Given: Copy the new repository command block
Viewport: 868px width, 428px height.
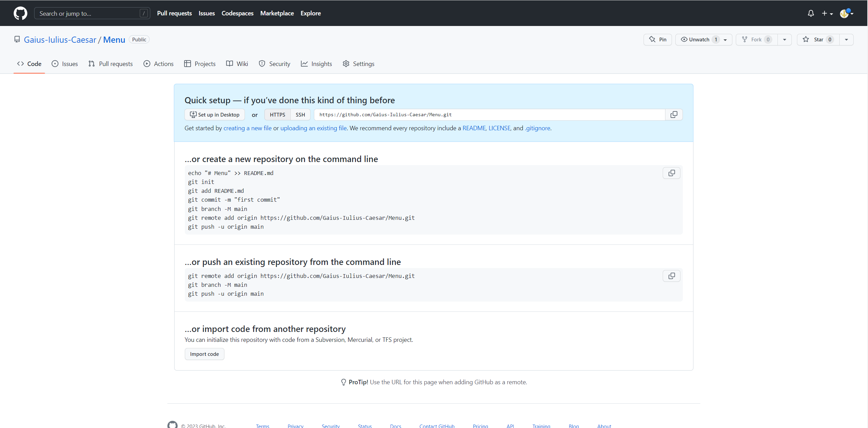Looking at the screenshot, I should pos(671,173).
